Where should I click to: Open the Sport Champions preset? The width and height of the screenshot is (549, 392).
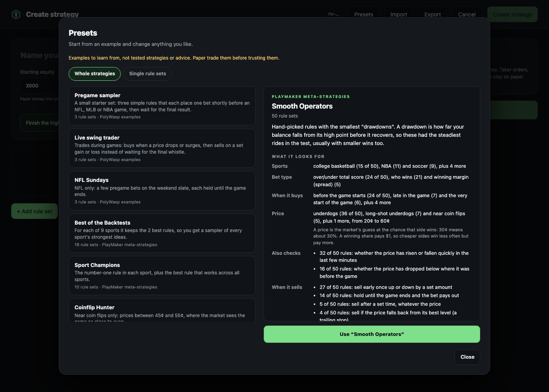point(162,276)
